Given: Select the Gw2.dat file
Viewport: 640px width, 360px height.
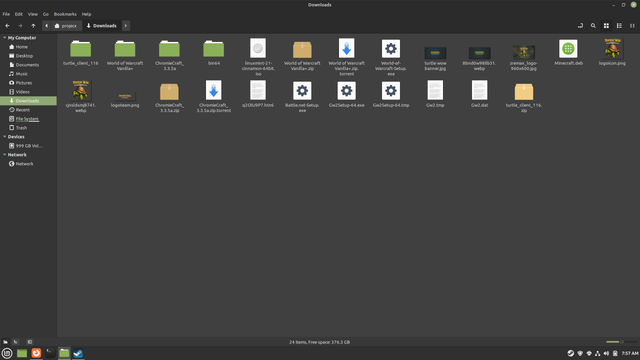Looking at the screenshot, I should (480, 94).
